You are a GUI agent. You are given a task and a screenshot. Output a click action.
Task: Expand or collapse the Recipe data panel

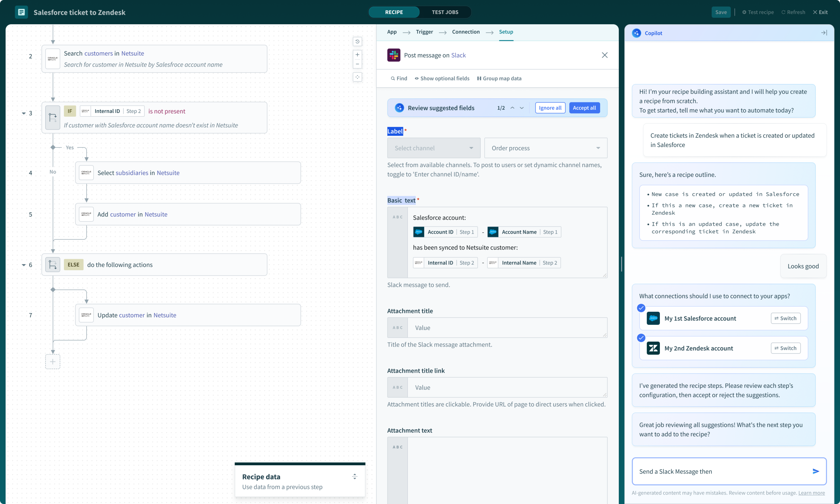click(x=354, y=477)
